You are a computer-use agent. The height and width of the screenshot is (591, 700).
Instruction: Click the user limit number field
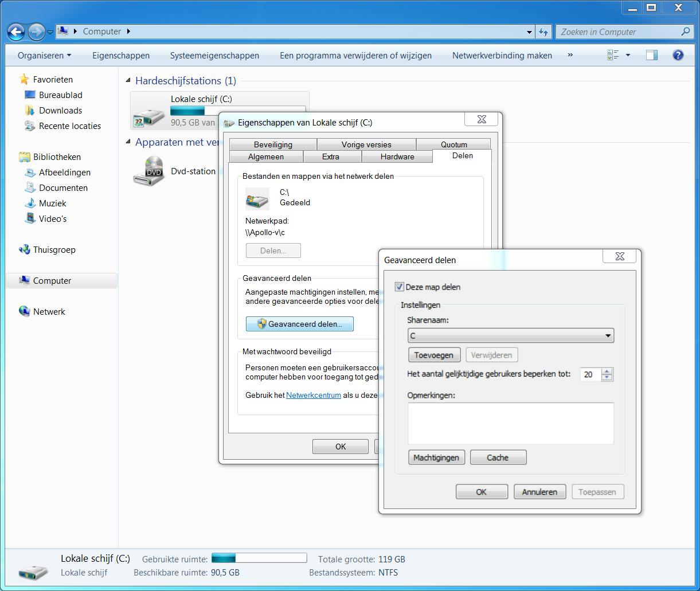[x=590, y=374]
